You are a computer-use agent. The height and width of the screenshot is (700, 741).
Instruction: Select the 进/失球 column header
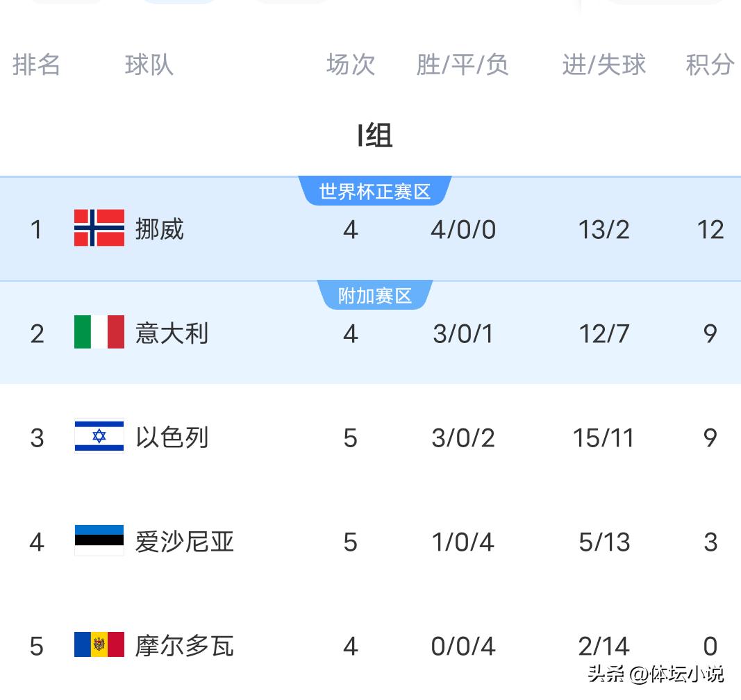604,65
